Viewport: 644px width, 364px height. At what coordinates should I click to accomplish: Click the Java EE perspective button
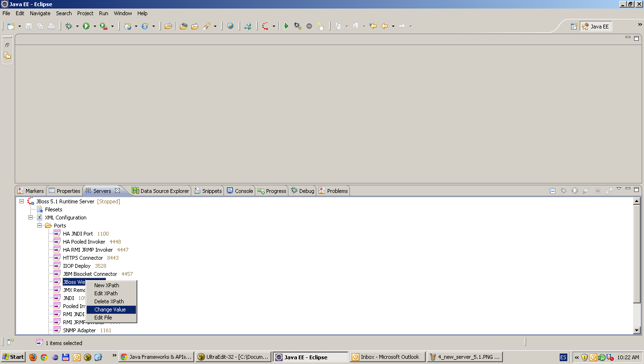[596, 26]
